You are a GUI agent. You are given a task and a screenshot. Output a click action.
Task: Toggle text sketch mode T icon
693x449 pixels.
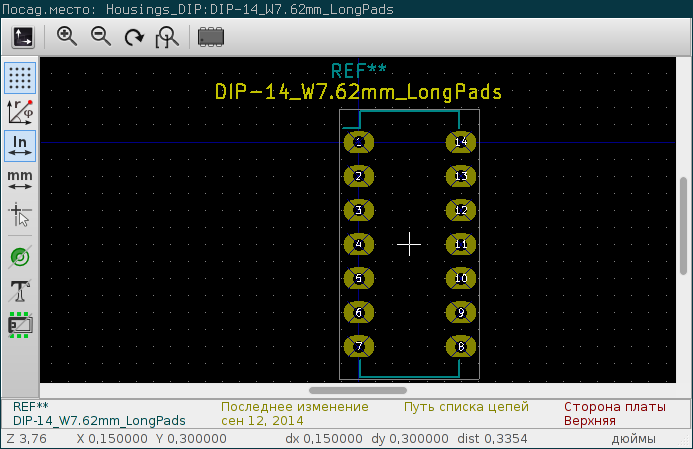pyautogui.click(x=20, y=291)
